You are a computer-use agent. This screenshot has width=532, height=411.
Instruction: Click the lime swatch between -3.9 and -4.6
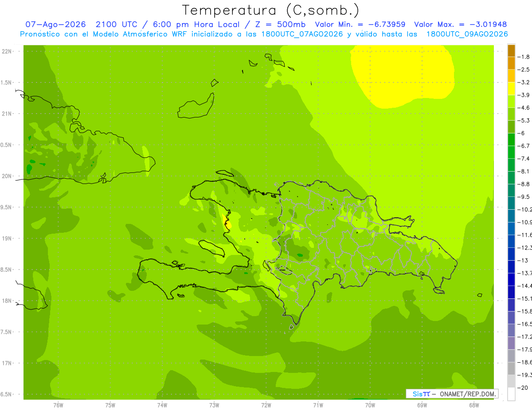click(x=511, y=102)
